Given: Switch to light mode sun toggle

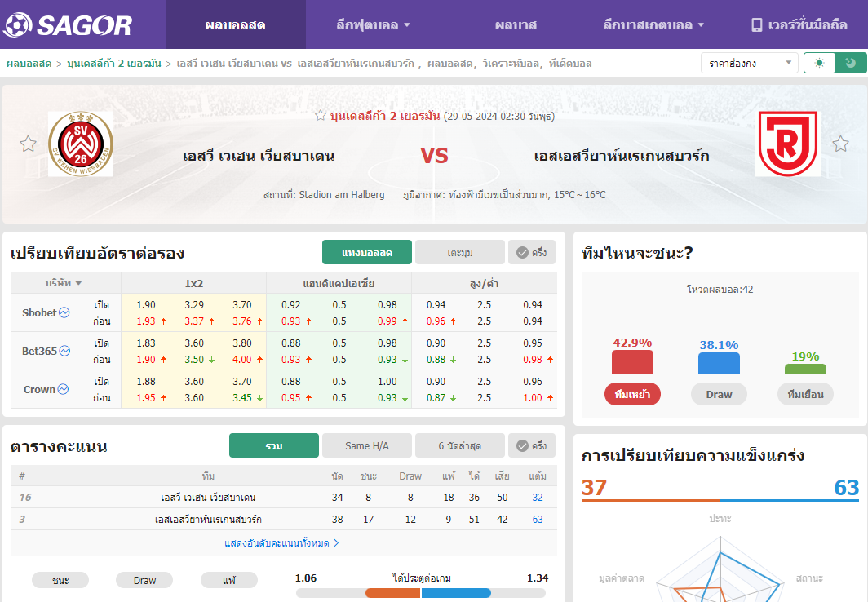Looking at the screenshot, I should click(819, 63).
